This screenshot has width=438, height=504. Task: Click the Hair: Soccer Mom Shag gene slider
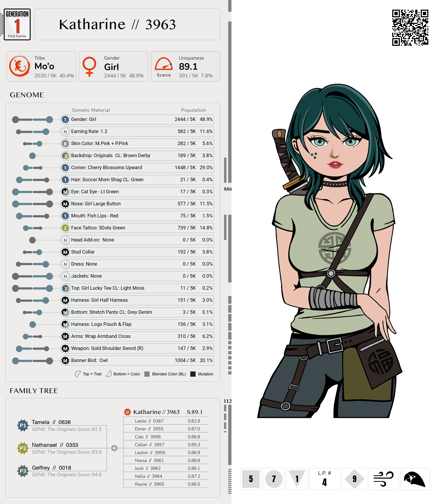click(32, 180)
